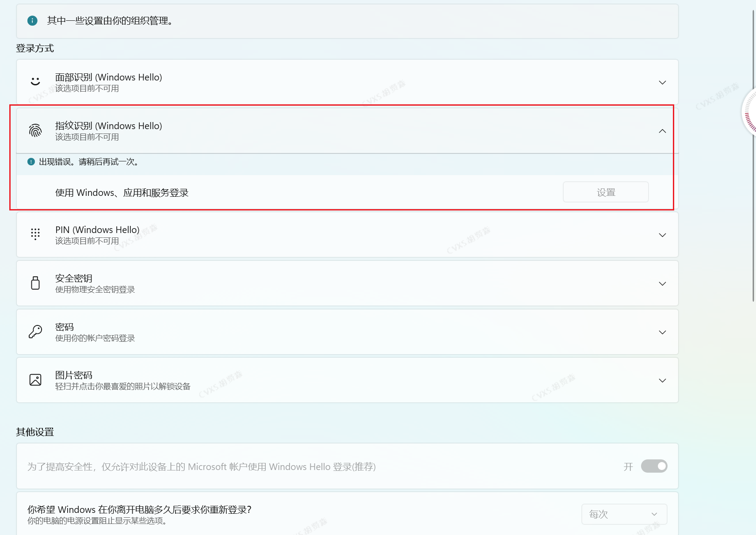Click the error icon beside 出现错误
Viewport: 756px width, 535px height.
[x=31, y=162]
